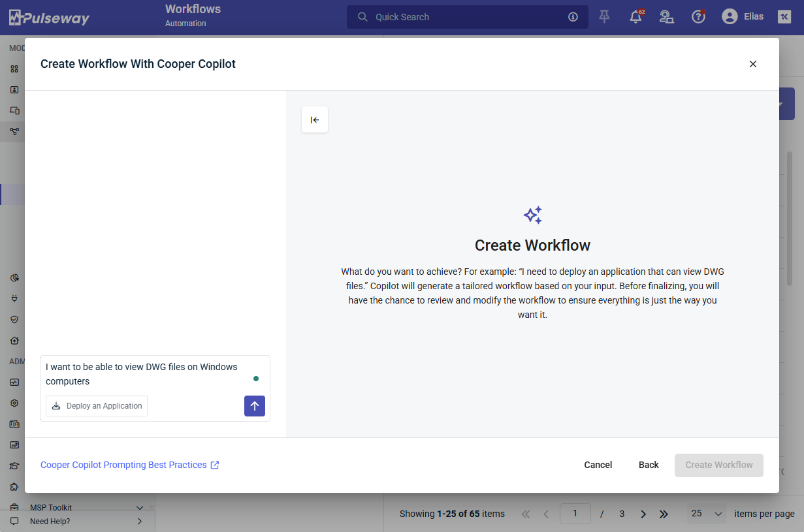The height and width of the screenshot is (532, 804).
Task: Send the prompt with the arrow button
Action: point(255,405)
